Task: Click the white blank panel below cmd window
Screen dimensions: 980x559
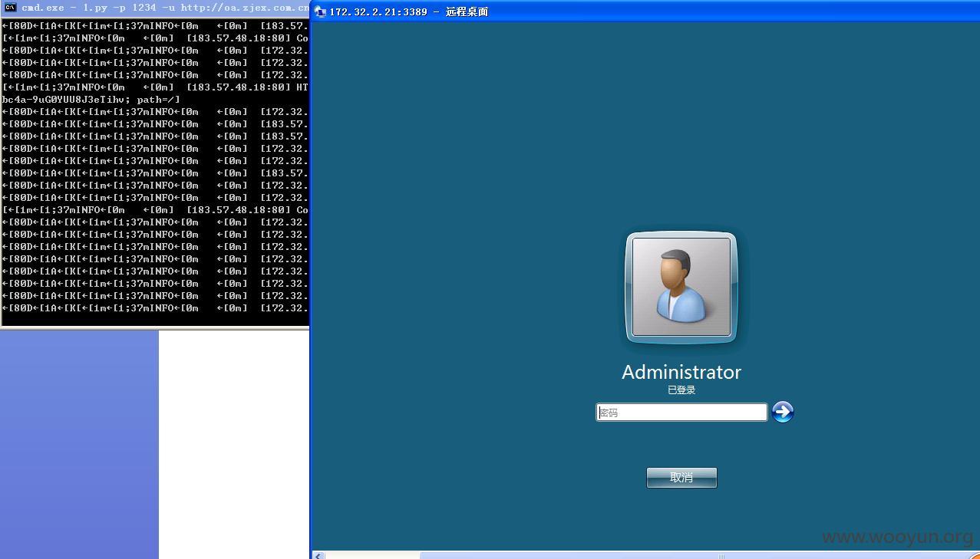Action: 234,445
